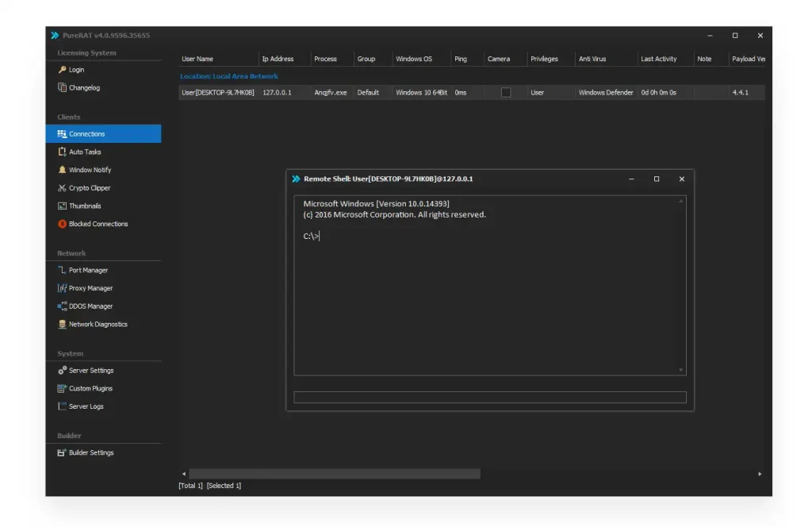This screenshot has height=527, width=812.
Task: Open Server Settings gear icon
Action: coord(62,371)
